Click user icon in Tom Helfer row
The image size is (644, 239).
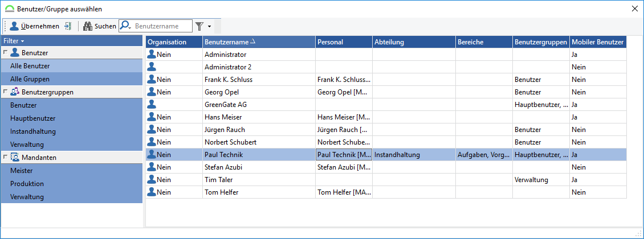coord(152,192)
